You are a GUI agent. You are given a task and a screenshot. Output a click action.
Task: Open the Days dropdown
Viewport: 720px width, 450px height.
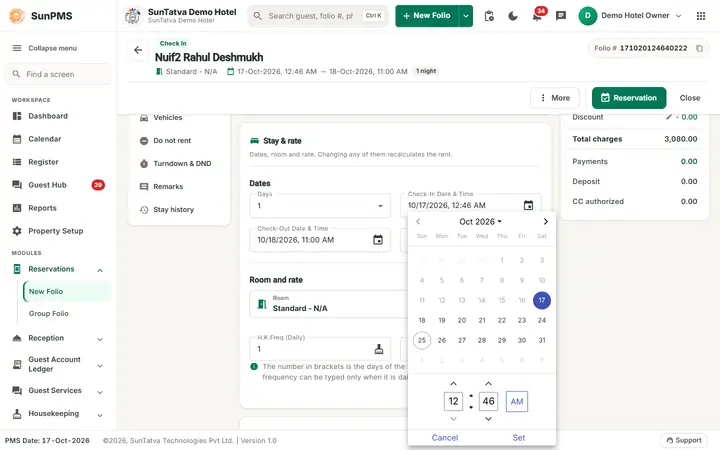[320, 206]
